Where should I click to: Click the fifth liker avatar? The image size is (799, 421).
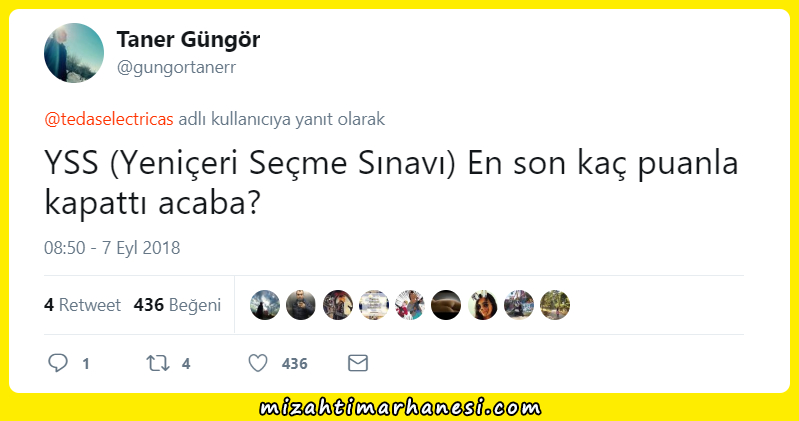pyautogui.click(x=410, y=305)
